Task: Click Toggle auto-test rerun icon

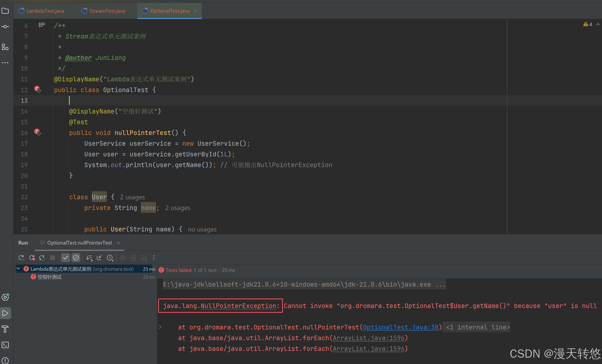Action: pyautogui.click(x=42, y=258)
